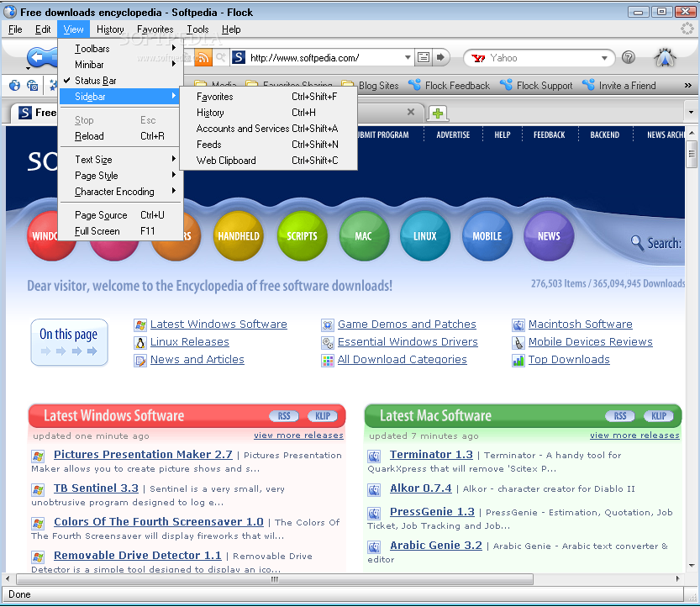
Task: Open the tab list dropdown arrow
Action: 691,112
